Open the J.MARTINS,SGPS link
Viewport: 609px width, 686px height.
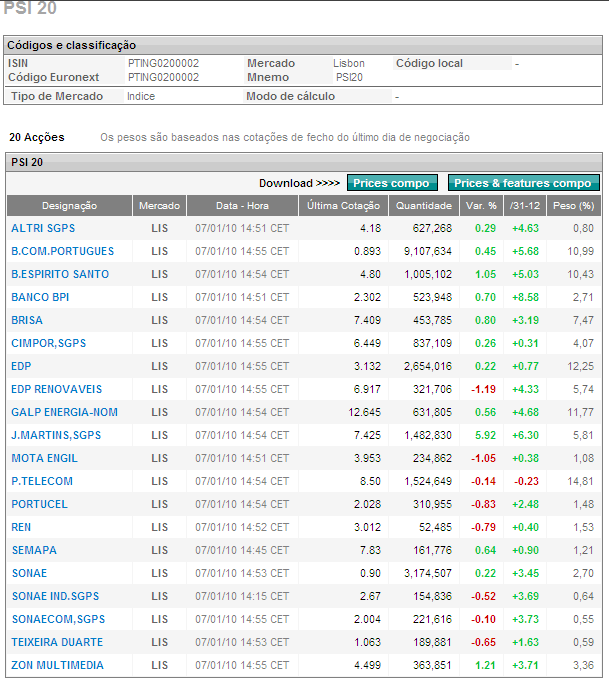click(x=56, y=435)
